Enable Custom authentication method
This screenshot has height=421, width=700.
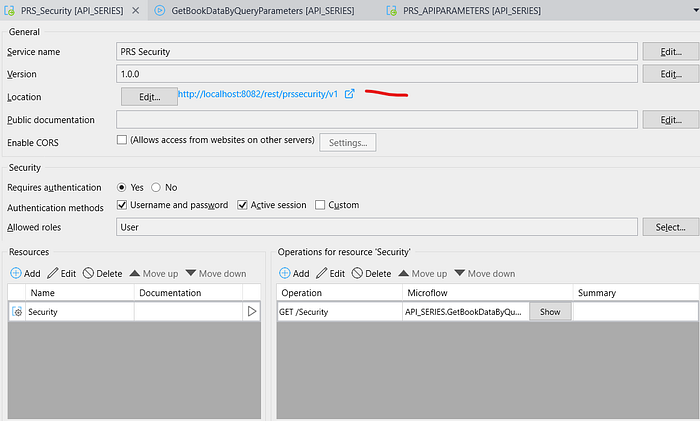click(320, 205)
